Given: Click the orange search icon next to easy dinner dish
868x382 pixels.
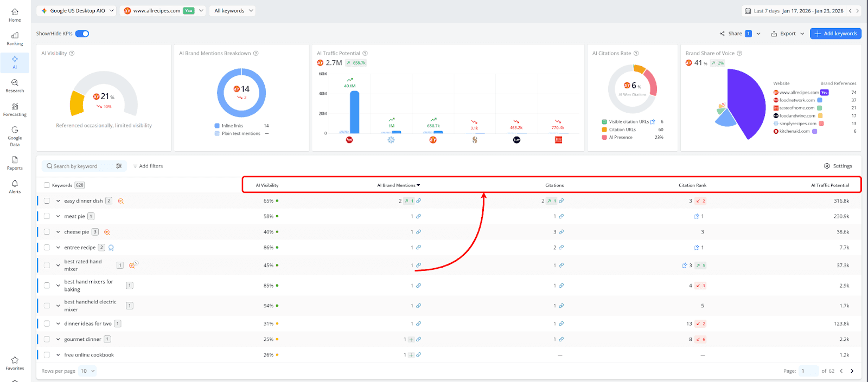Looking at the screenshot, I should click(x=121, y=201).
